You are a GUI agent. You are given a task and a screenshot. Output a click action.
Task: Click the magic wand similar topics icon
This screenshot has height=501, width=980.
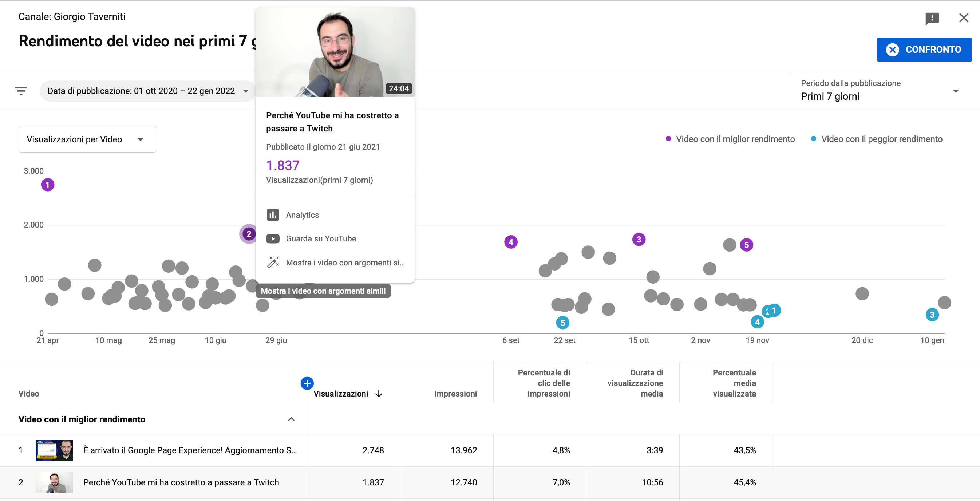(x=273, y=263)
